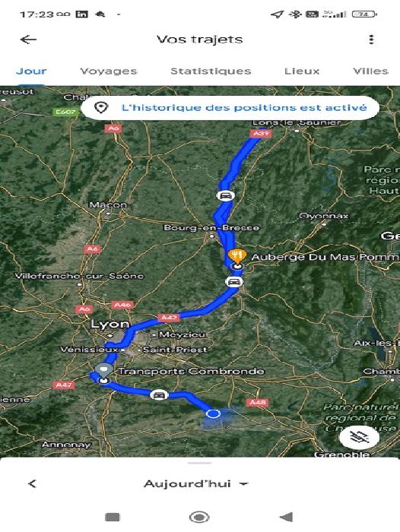Tap the Auberge Du Mas Pommier restaurant pin
The width and height of the screenshot is (400, 532).
click(x=237, y=256)
